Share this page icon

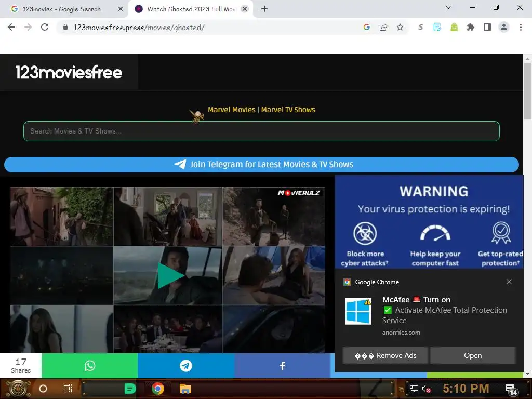tap(383, 27)
